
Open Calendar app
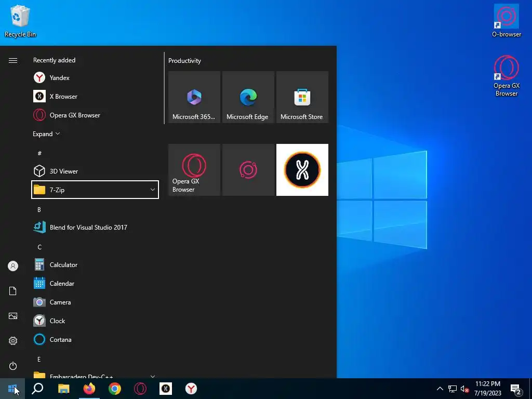95,283
